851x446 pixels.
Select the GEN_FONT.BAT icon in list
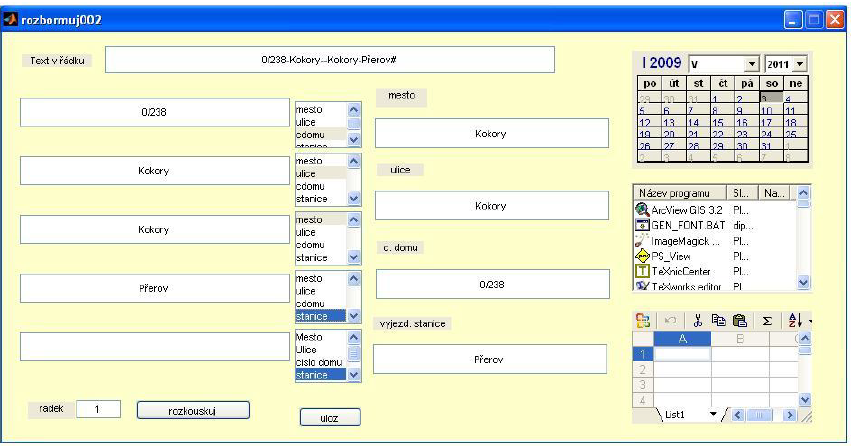[643, 225]
